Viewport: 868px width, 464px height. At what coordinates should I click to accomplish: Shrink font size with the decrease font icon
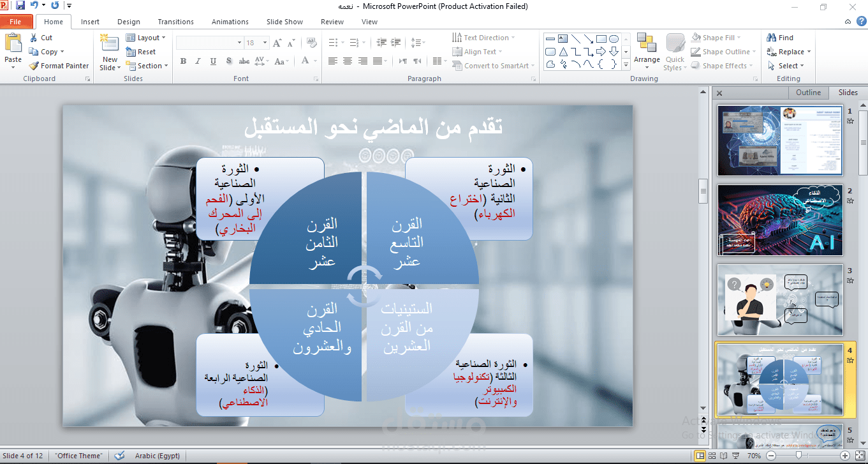(291, 43)
